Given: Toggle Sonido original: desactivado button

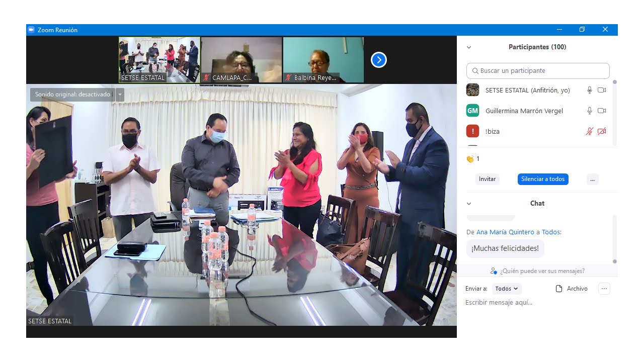Looking at the screenshot, I should [x=72, y=95].
